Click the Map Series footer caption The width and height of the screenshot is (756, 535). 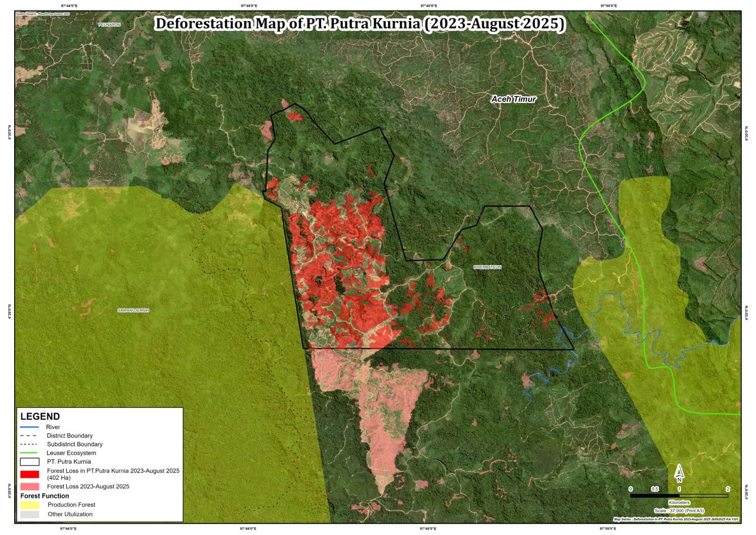[676, 519]
